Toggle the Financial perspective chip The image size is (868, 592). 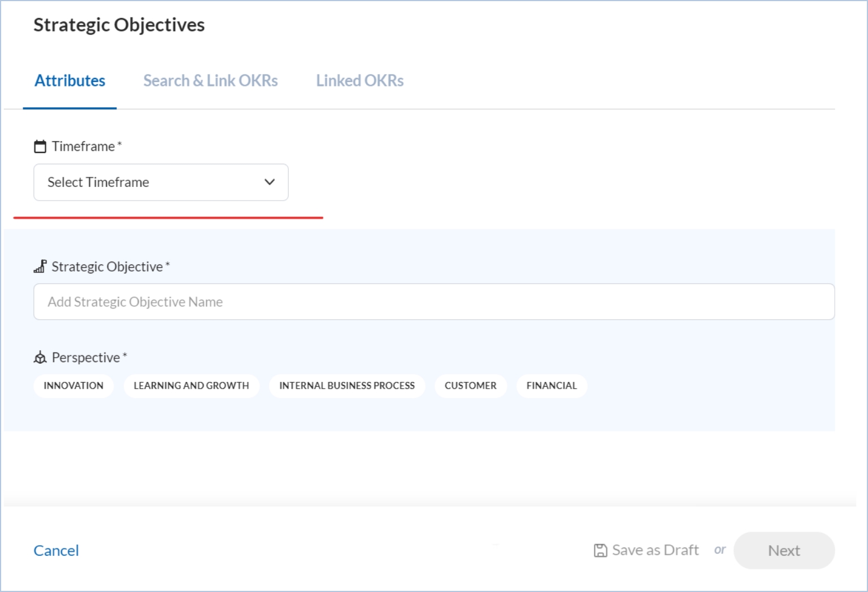click(x=552, y=386)
